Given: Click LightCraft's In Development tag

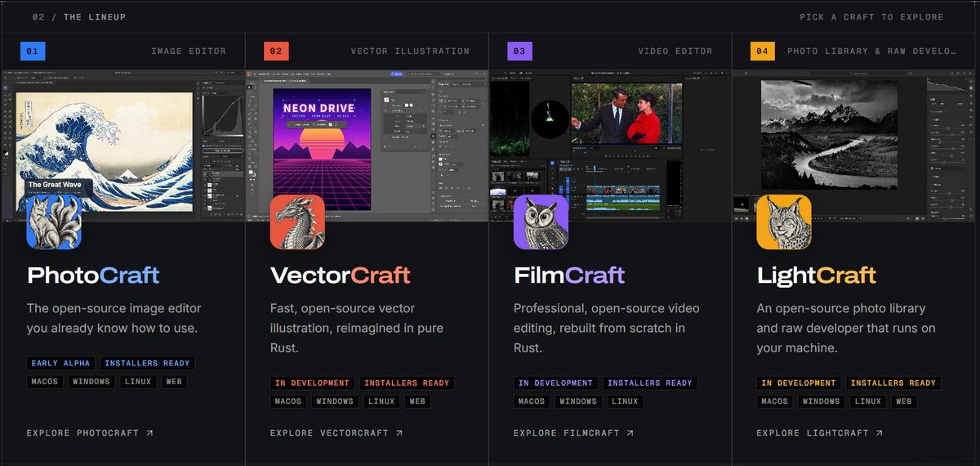Looking at the screenshot, I should pos(800,383).
